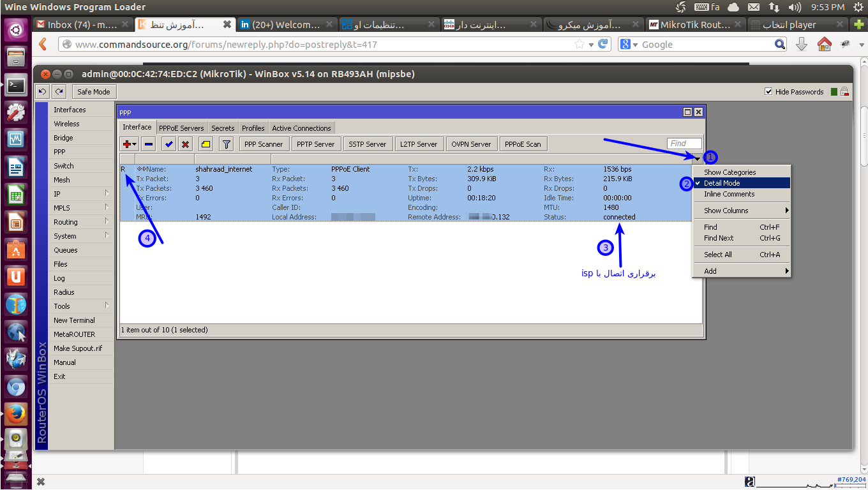Toggle the Safe Mode button
This screenshot has height=490, width=868.
[93, 92]
